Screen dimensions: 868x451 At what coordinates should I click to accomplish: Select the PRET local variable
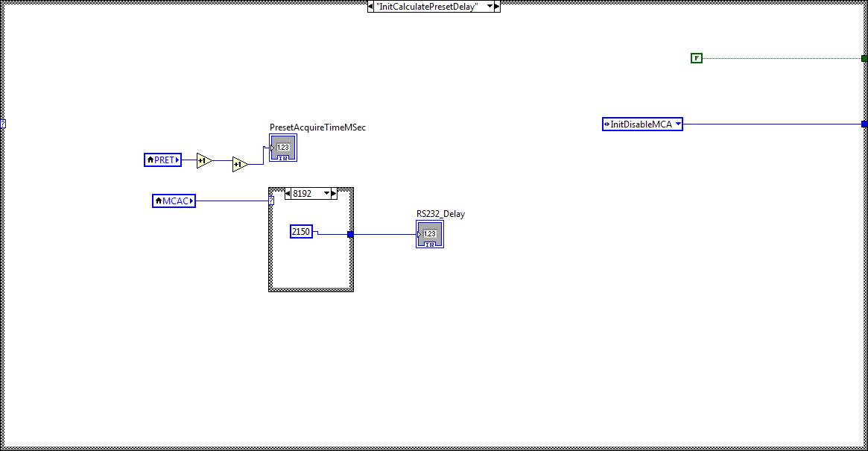pyautogui.click(x=162, y=160)
